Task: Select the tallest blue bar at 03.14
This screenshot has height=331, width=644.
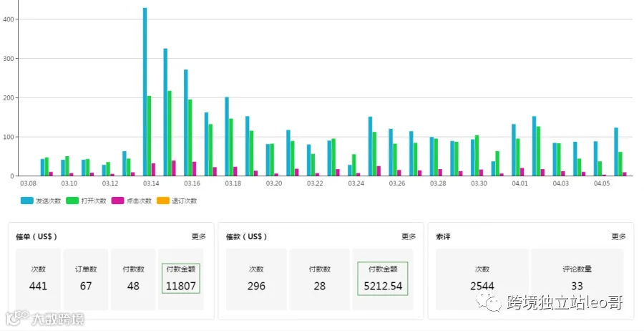Action: (x=145, y=92)
